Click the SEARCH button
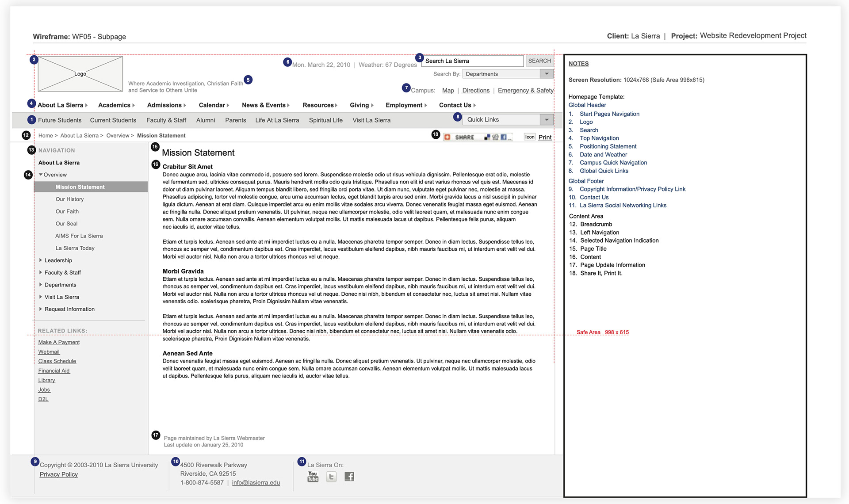The width and height of the screenshot is (849, 504). pos(539,61)
